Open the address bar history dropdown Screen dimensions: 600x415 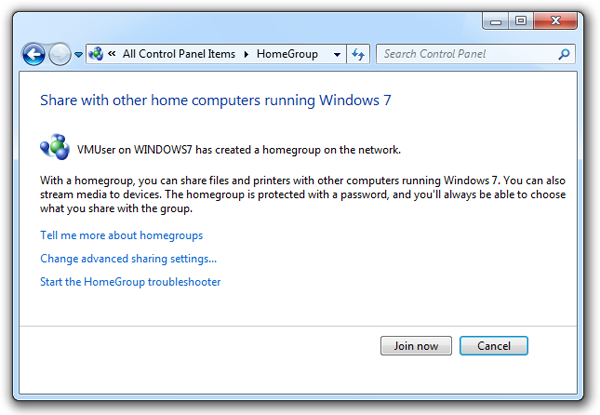pos(337,54)
